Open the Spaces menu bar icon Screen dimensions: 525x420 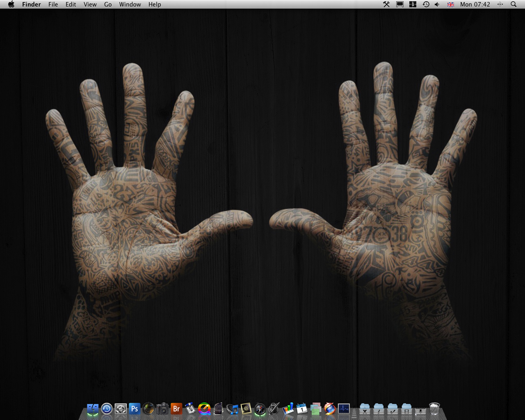pos(413,5)
